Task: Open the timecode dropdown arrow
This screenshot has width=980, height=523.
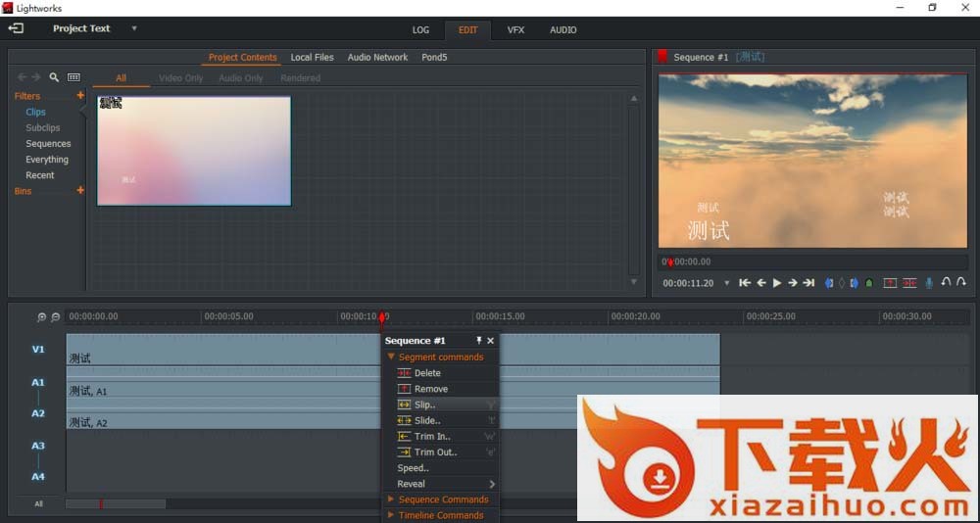Action: (x=726, y=283)
